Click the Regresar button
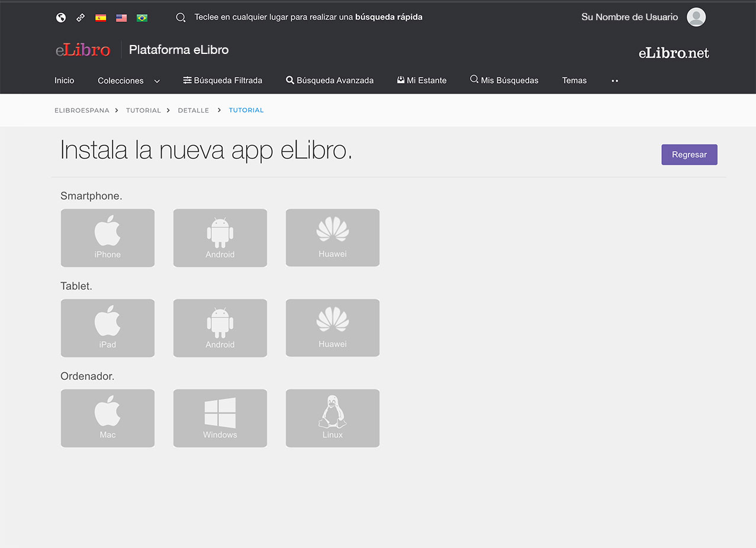The height and width of the screenshot is (548, 756). click(689, 155)
